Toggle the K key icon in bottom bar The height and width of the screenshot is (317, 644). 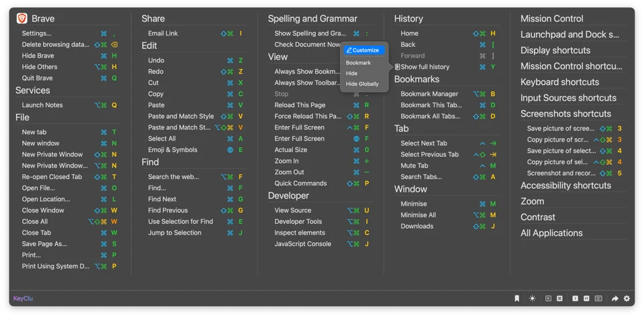(548, 298)
